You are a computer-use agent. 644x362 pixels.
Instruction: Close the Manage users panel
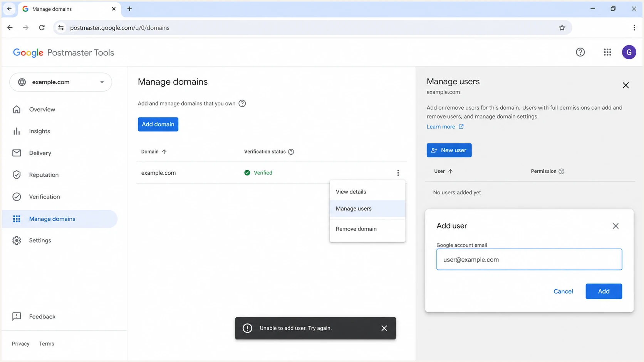pyautogui.click(x=626, y=85)
